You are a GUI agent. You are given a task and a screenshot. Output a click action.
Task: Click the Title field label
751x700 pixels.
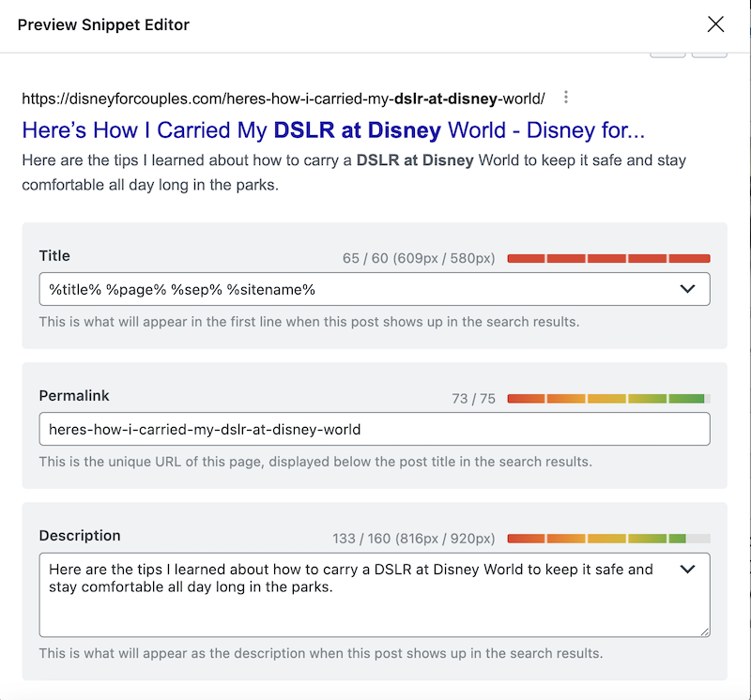(54, 255)
